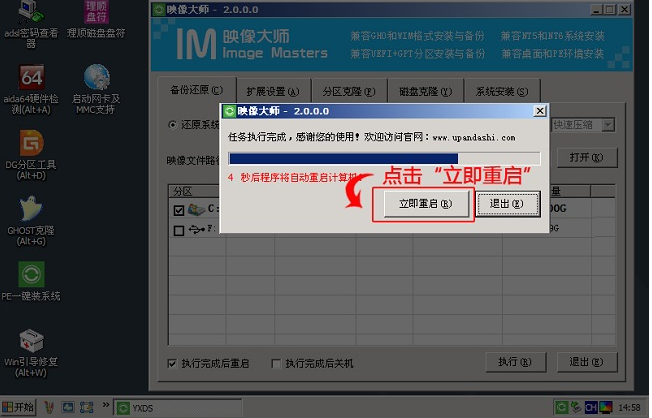Switch to the 扩展设置 tab
This screenshot has width=652, height=418.
click(x=273, y=91)
